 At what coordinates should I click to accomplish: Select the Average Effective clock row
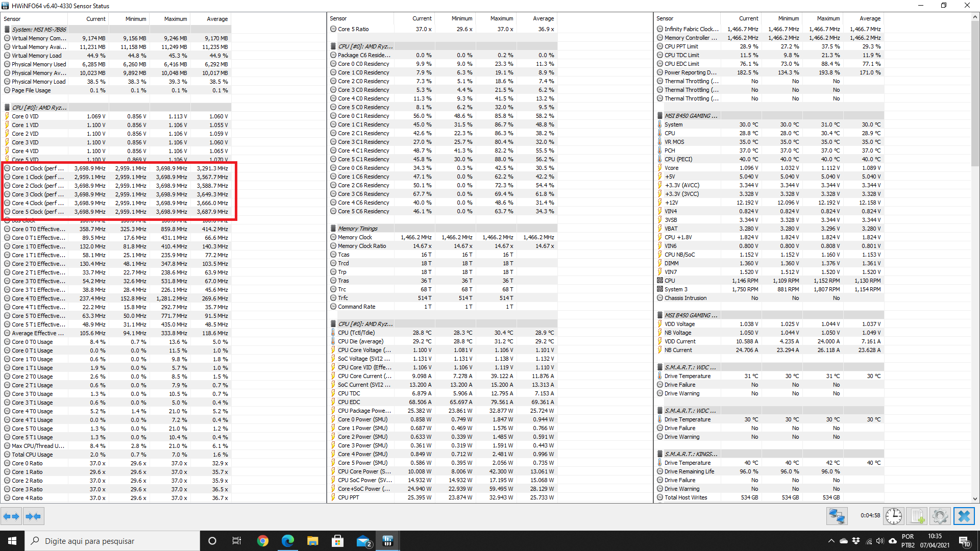tap(116, 333)
